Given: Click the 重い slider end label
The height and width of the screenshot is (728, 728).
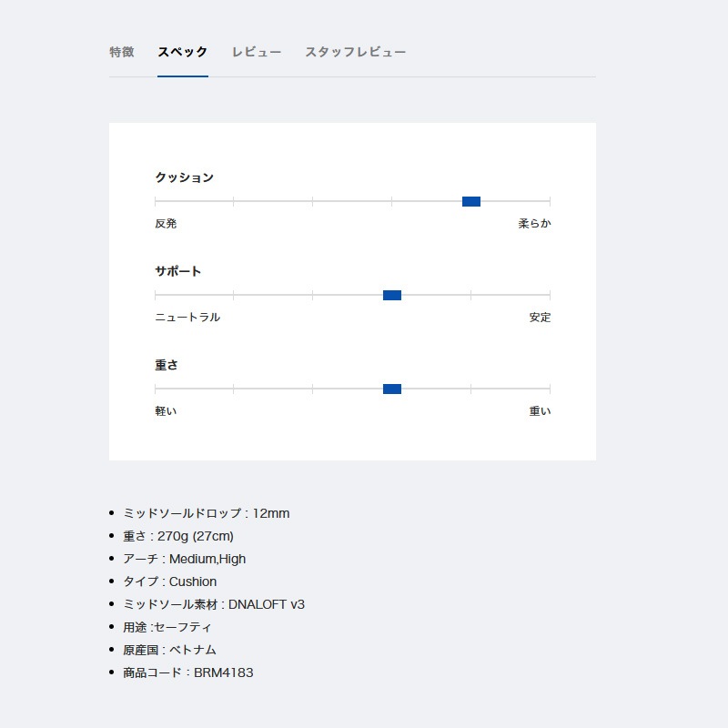Looking at the screenshot, I should (540, 411).
